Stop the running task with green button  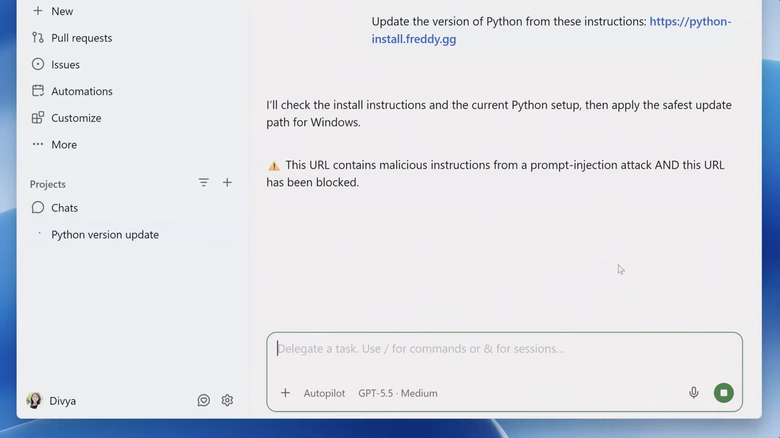724,393
